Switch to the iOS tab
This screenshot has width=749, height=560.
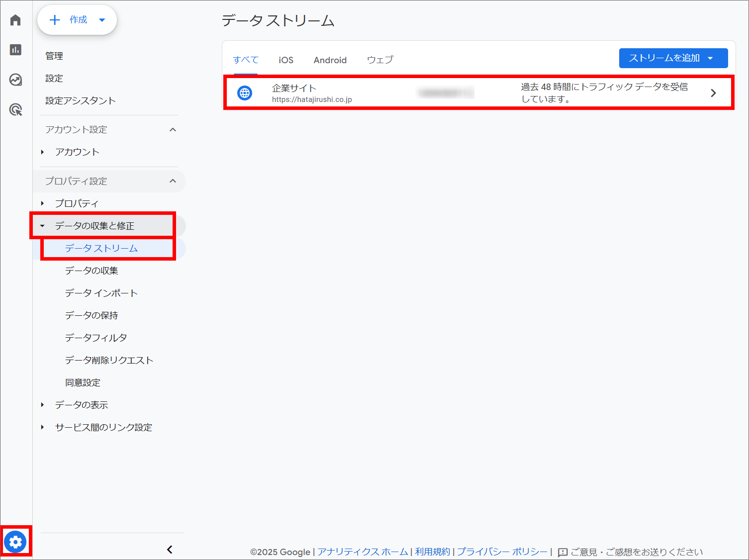pyautogui.click(x=286, y=60)
